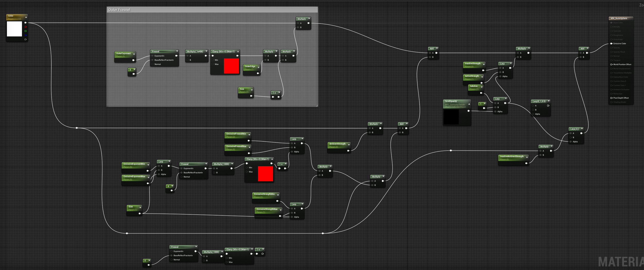This screenshot has width=644, height=270.
Task: Select the ActiveStrength parameter node
Action: click(x=473, y=79)
